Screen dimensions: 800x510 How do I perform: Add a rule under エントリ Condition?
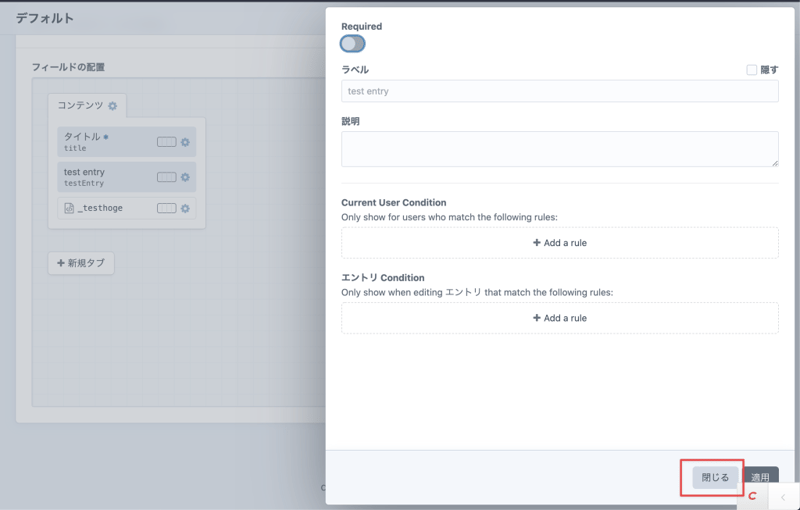[x=559, y=318]
